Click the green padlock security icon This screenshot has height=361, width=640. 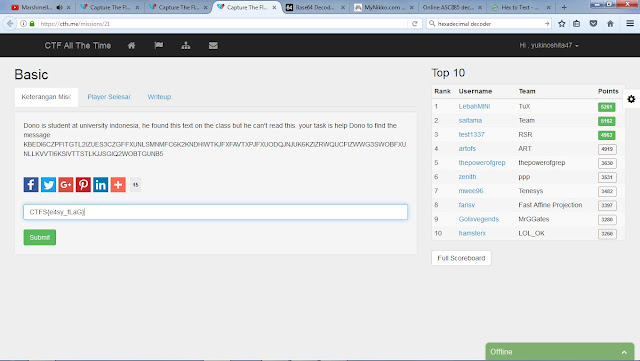(32, 24)
